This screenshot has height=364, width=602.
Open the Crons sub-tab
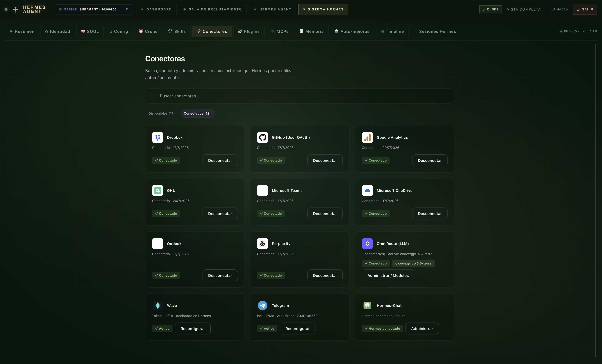[x=148, y=31]
